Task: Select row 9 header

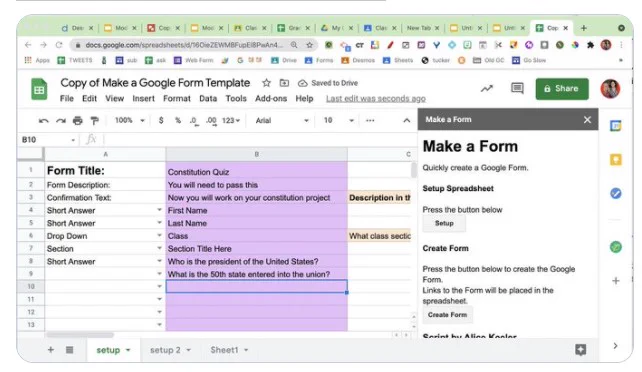Action: 31,274
